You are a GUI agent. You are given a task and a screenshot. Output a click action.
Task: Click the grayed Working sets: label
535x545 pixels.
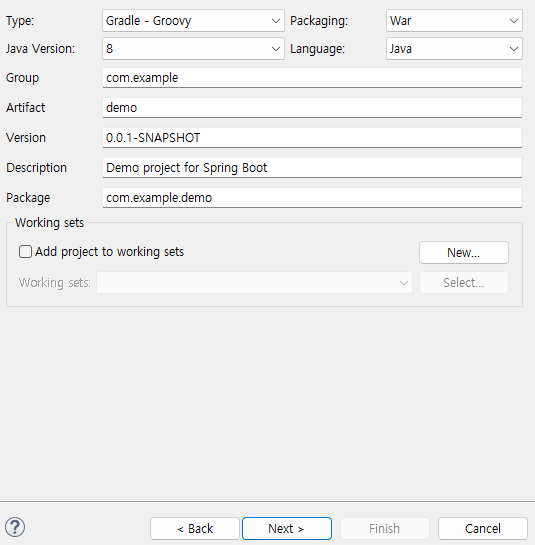(55, 283)
